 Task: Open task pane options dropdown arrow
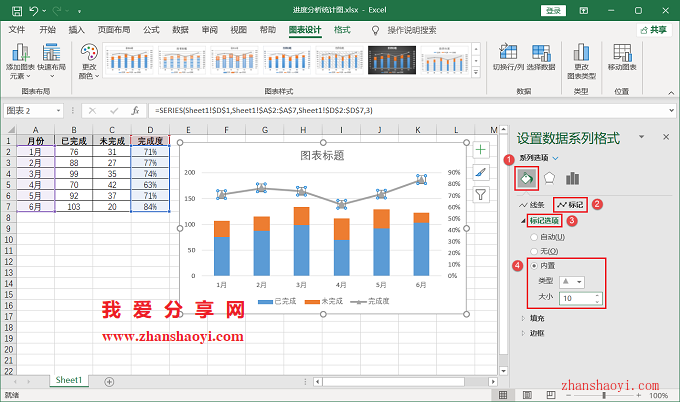(x=641, y=137)
